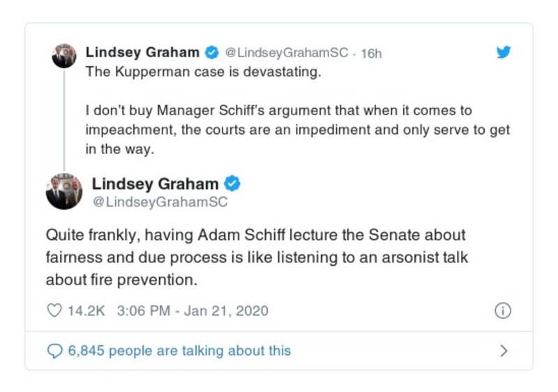Click the 14.2K likes count

click(x=86, y=310)
